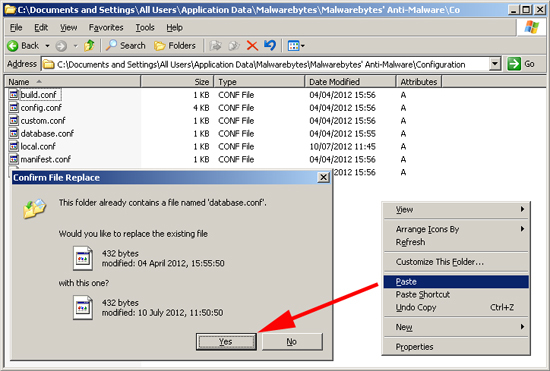Open the Edit menu
Image resolution: width=550 pixels, height=371 pixels.
pyautogui.click(x=41, y=27)
